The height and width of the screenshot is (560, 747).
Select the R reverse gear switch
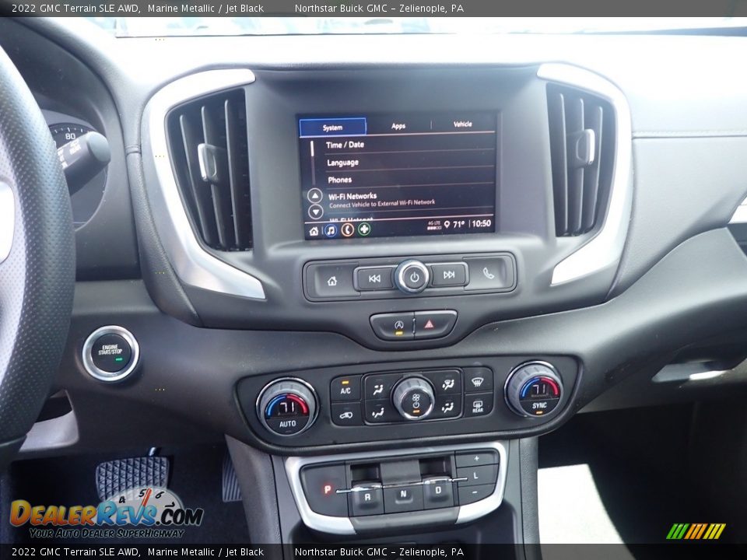pyautogui.click(x=366, y=498)
